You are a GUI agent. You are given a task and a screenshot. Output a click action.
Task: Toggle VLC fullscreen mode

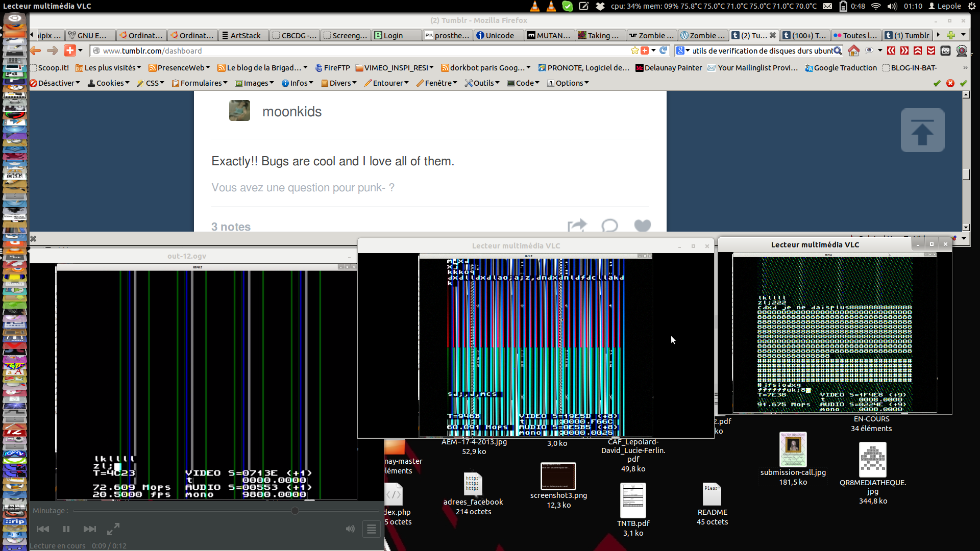point(113,529)
